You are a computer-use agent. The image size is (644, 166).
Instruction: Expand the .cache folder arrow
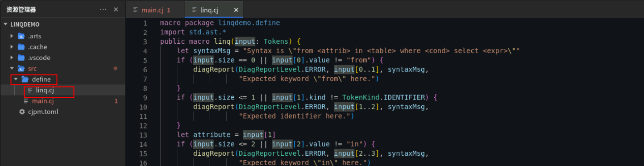[12, 47]
